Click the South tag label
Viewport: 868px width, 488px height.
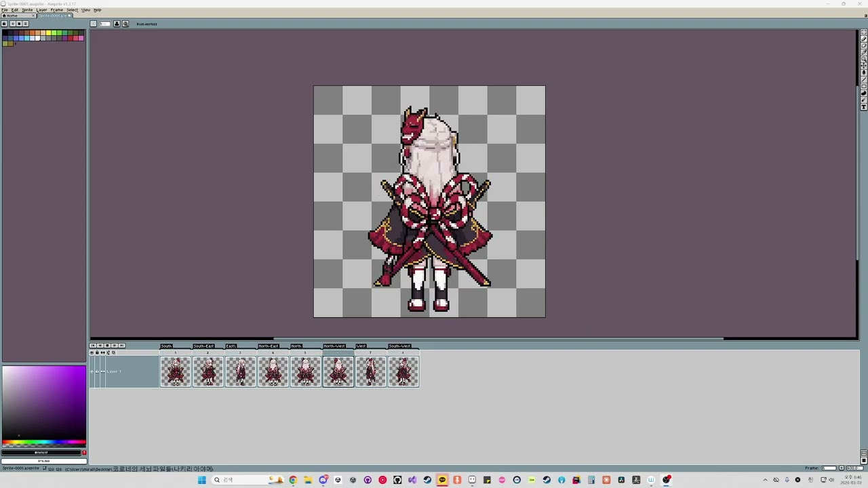167,346
